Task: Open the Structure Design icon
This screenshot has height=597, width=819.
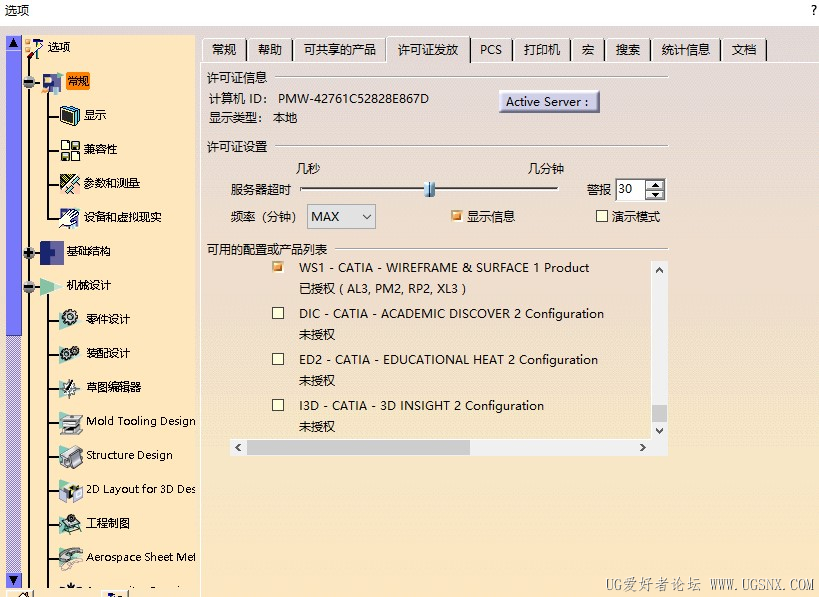Action: click(71, 456)
